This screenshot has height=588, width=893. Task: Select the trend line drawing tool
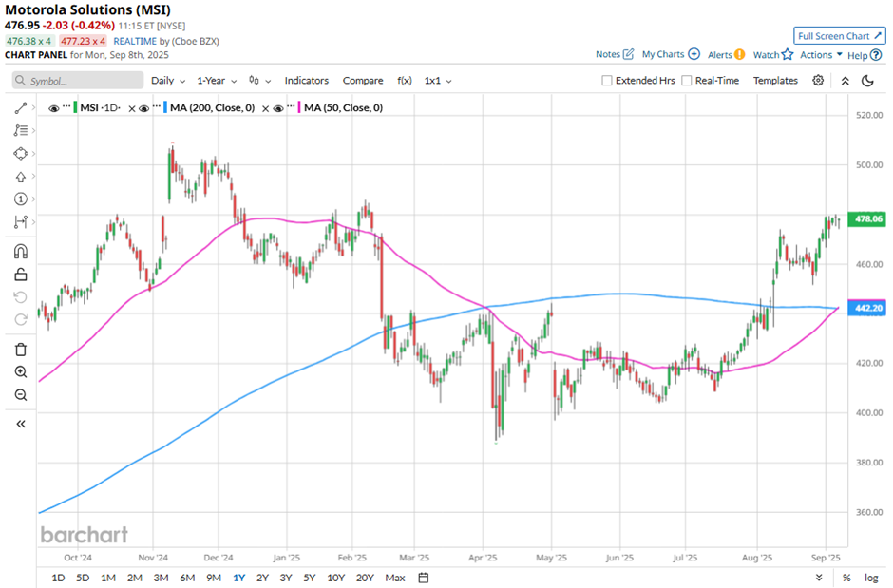point(21,107)
